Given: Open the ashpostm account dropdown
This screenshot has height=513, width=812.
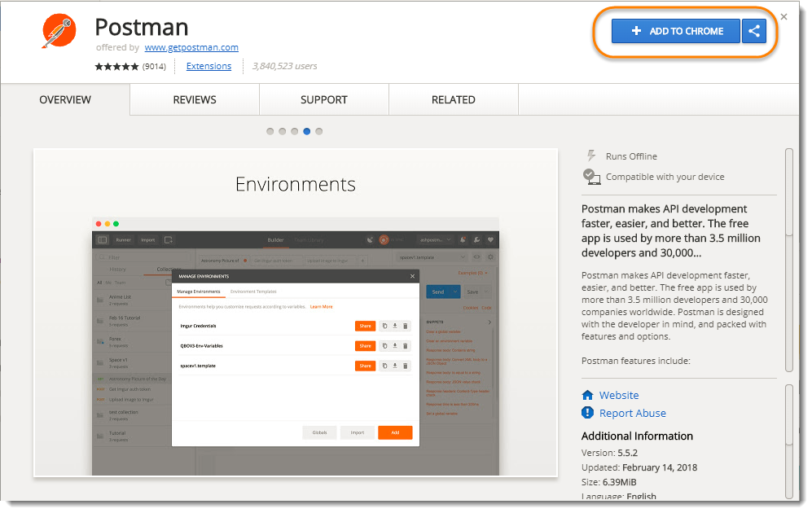Looking at the screenshot, I should click(440, 239).
